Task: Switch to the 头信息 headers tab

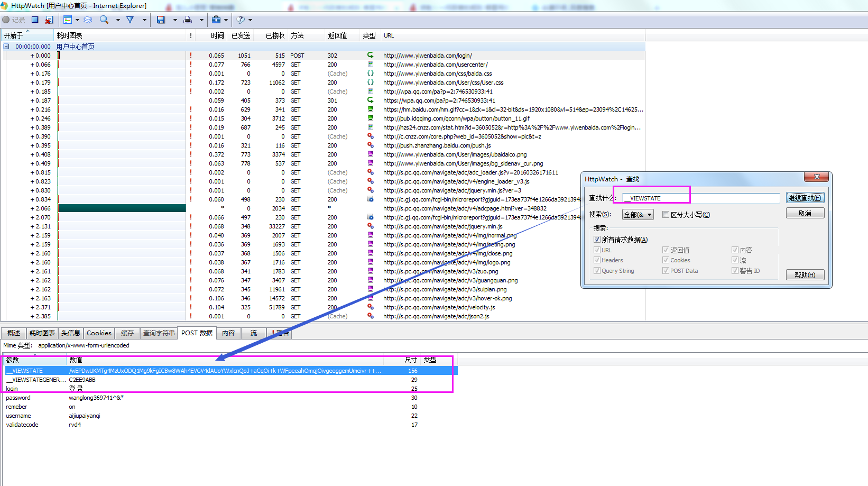Action: pyautogui.click(x=70, y=333)
